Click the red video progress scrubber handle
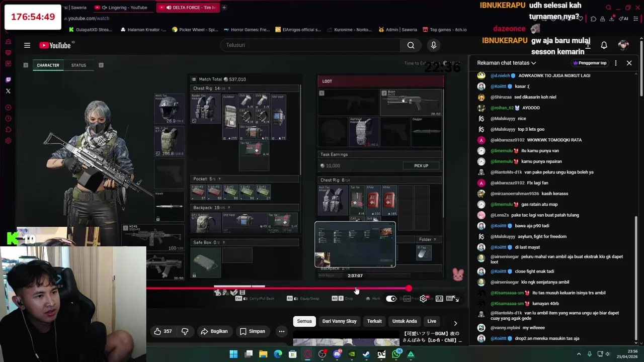Viewport: 644px width, 362px height. click(x=409, y=289)
